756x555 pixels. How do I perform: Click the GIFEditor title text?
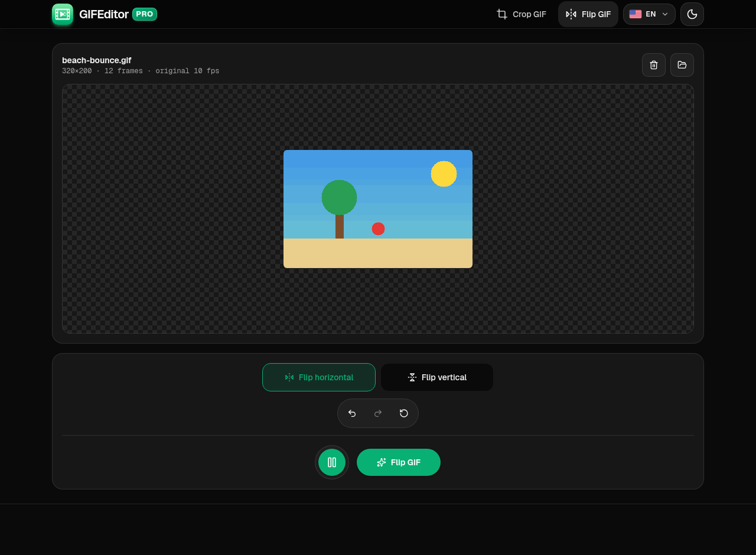pos(104,14)
